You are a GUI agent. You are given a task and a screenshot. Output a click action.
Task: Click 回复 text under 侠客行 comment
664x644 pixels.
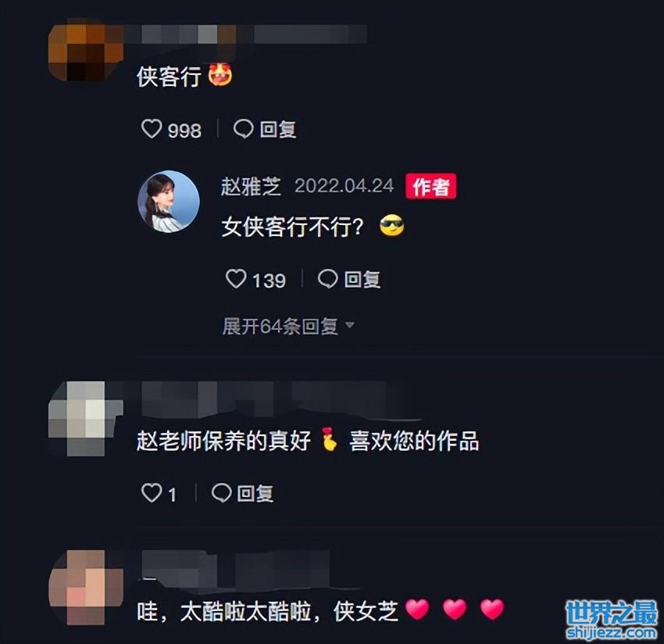(x=278, y=129)
